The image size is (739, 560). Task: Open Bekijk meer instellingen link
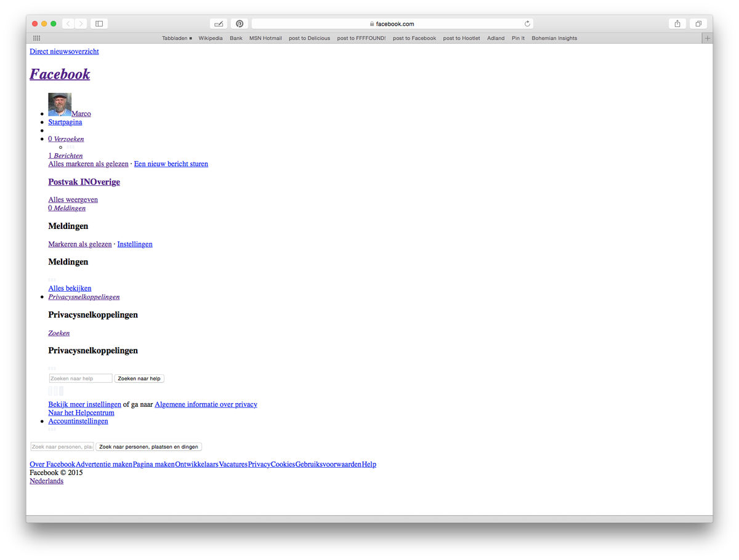(x=85, y=405)
